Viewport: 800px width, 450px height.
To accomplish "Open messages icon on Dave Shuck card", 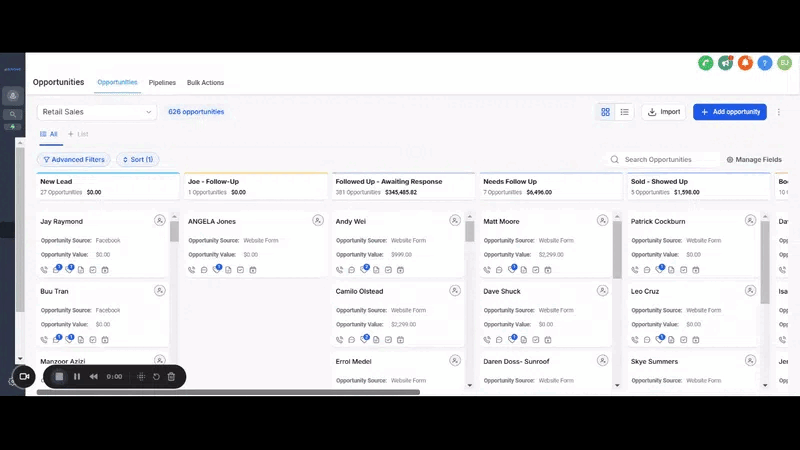I will pyautogui.click(x=499, y=340).
